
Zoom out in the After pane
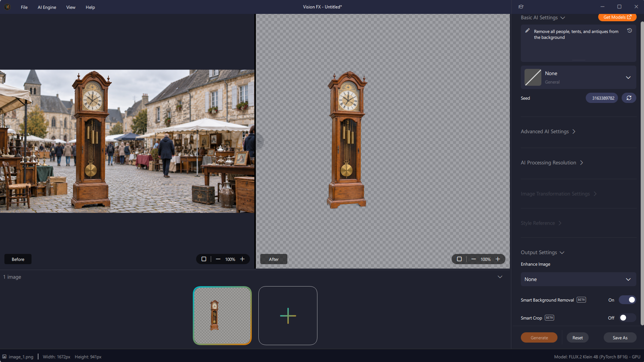pyautogui.click(x=474, y=259)
